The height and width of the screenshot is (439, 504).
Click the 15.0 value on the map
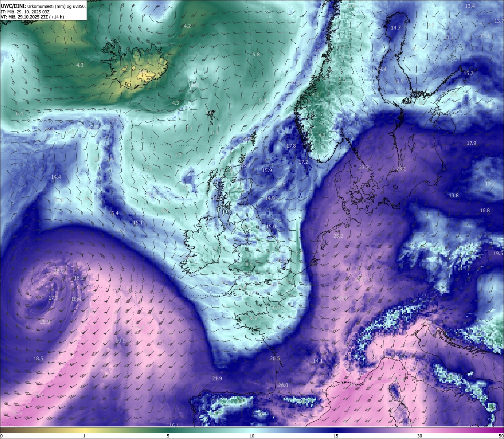pos(271,226)
